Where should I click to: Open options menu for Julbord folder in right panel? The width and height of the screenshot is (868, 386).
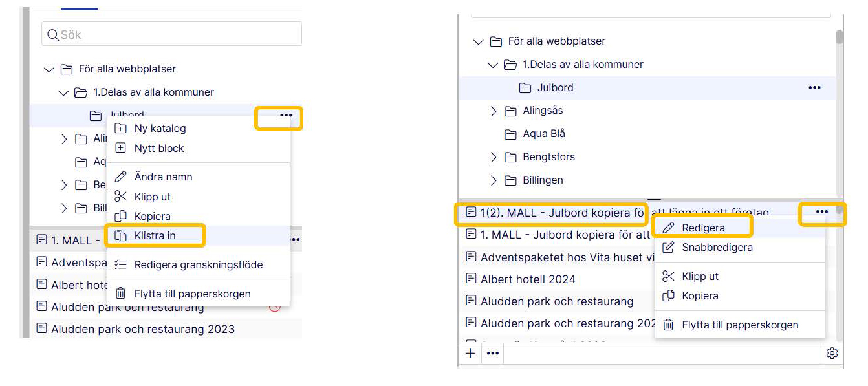coord(814,87)
